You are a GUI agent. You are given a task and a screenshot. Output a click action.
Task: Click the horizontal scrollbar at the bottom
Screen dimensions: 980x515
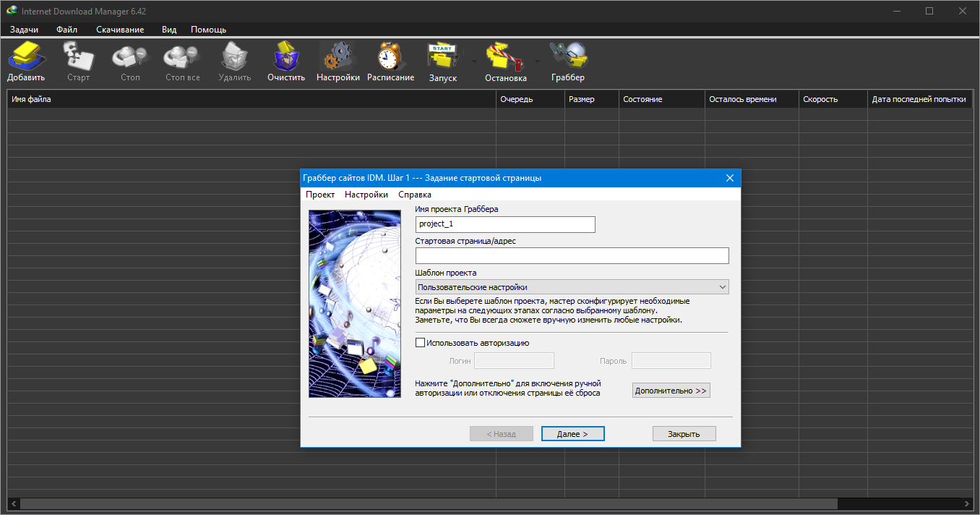coord(490,503)
